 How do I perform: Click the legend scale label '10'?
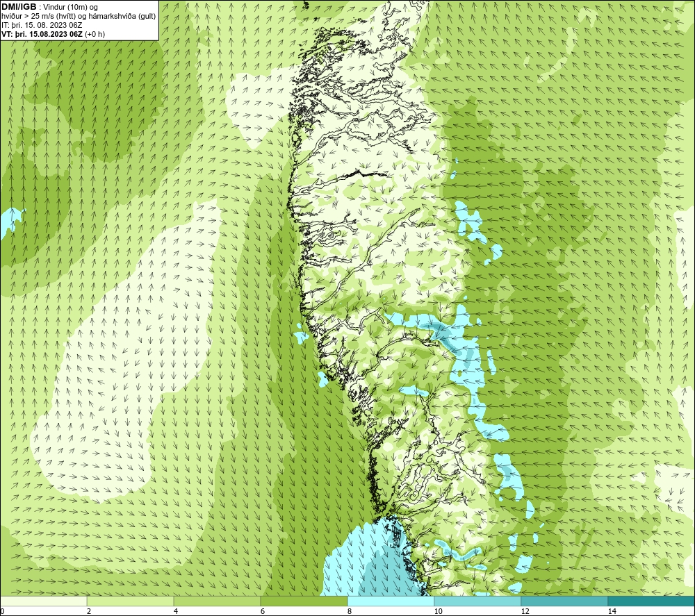pyautogui.click(x=438, y=612)
